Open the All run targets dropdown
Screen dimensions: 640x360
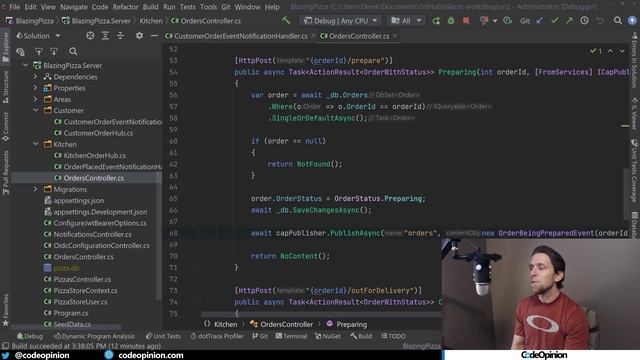[406, 20]
